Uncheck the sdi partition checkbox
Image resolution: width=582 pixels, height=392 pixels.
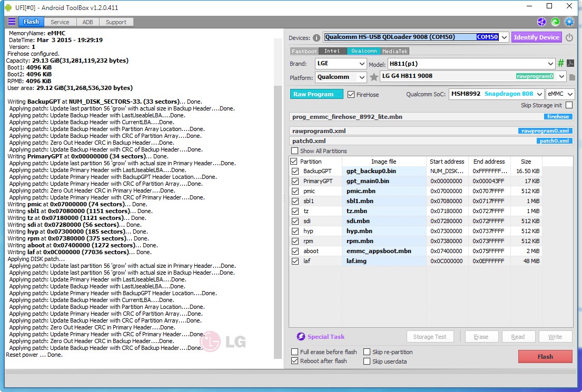tap(295, 221)
